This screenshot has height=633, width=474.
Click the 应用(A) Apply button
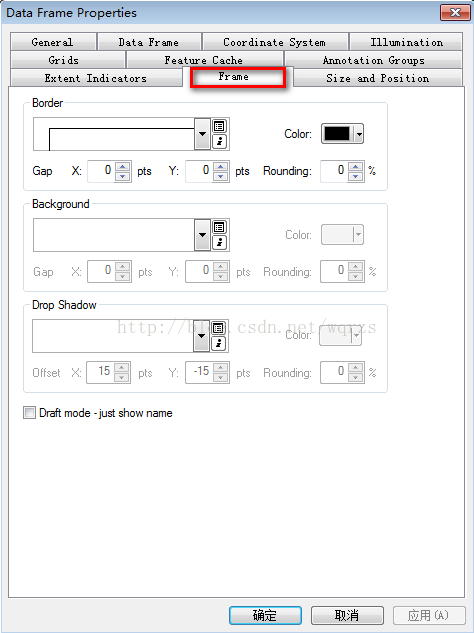(x=429, y=615)
